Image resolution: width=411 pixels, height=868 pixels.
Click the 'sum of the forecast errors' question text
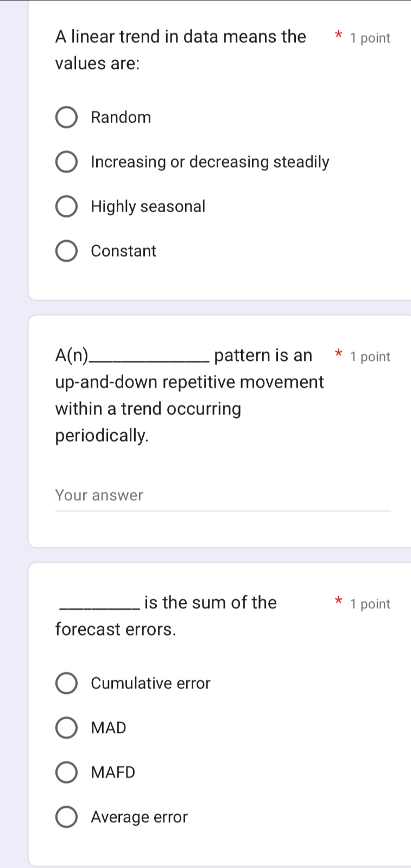[x=211, y=603]
